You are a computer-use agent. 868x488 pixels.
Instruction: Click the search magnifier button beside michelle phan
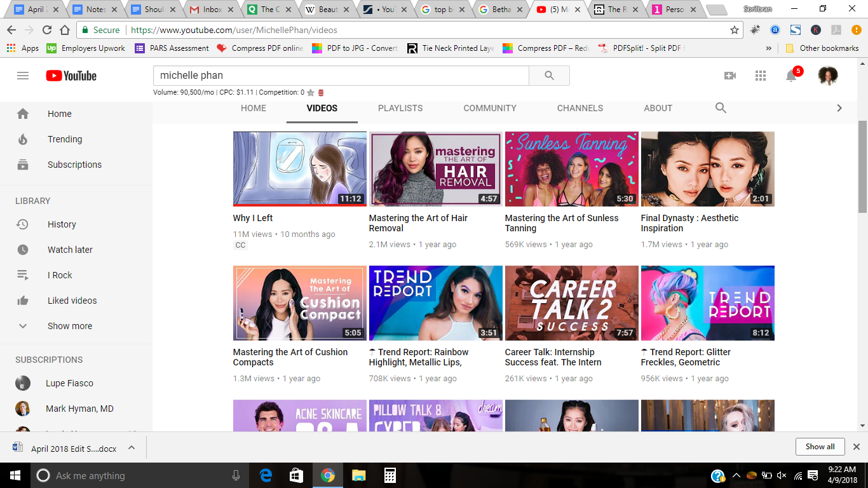[x=550, y=76]
